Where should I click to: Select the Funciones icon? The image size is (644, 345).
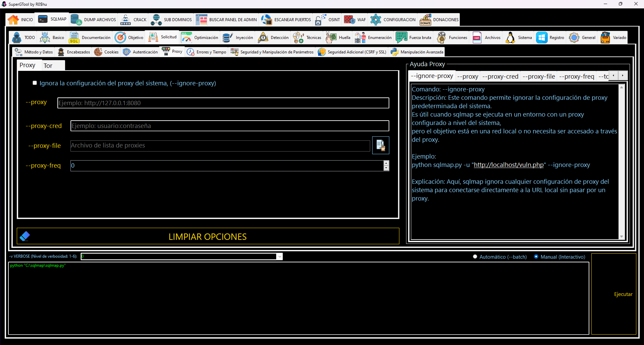441,38
